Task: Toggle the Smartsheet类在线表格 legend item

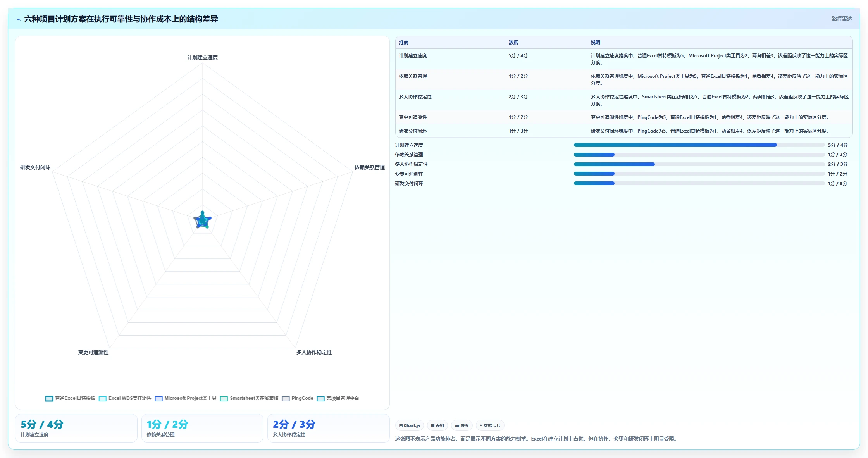Action: (249, 398)
